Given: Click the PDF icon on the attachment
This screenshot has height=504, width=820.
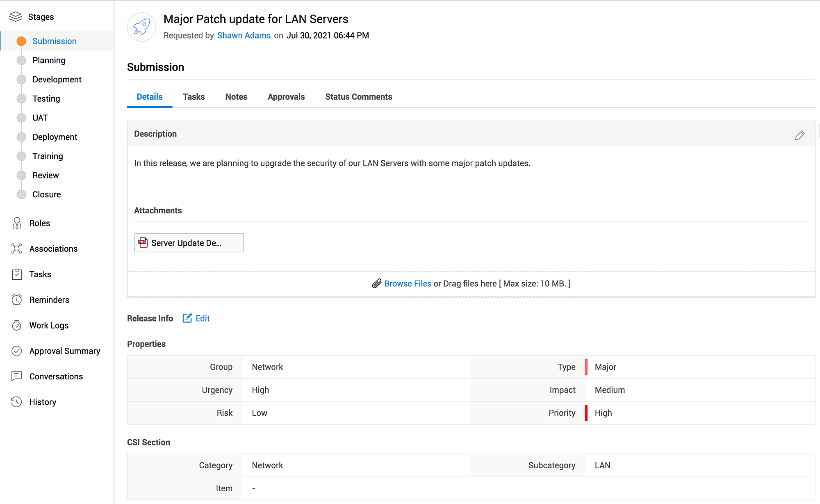Looking at the screenshot, I should (x=143, y=242).
